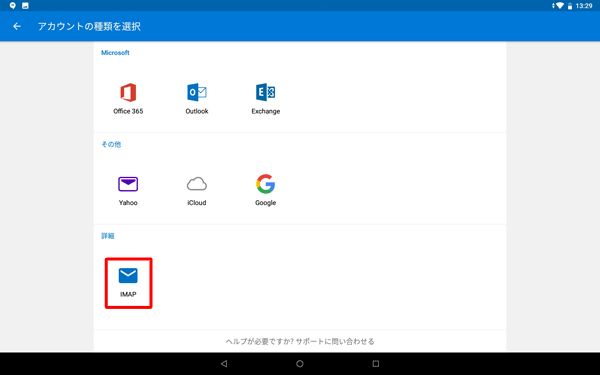Tap the location notification icon in status bar
This screenshot has height=375, width=600.
(13, 6)
